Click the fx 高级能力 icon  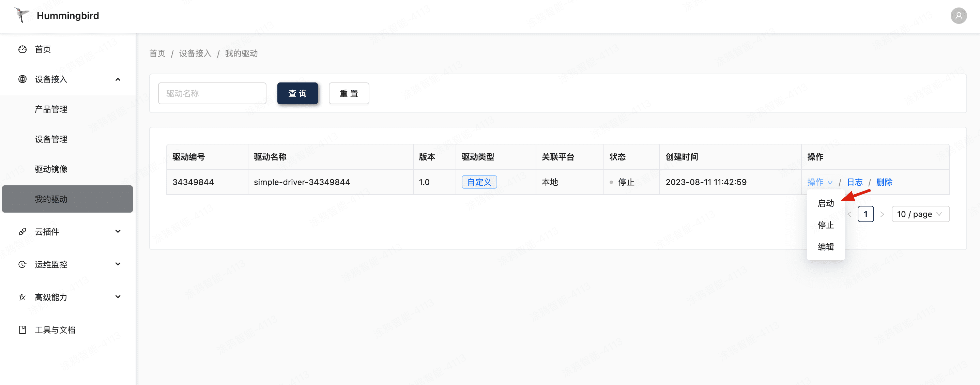(x=22, y=297)
